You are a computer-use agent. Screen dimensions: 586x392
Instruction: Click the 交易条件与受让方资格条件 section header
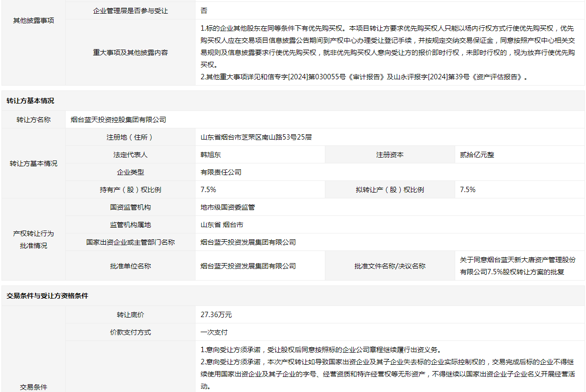point(47,296)
